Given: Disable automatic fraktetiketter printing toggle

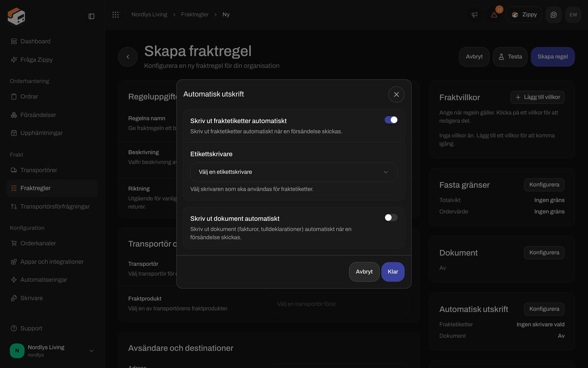Looking at the screenshot, I should (x=391, y=120).
